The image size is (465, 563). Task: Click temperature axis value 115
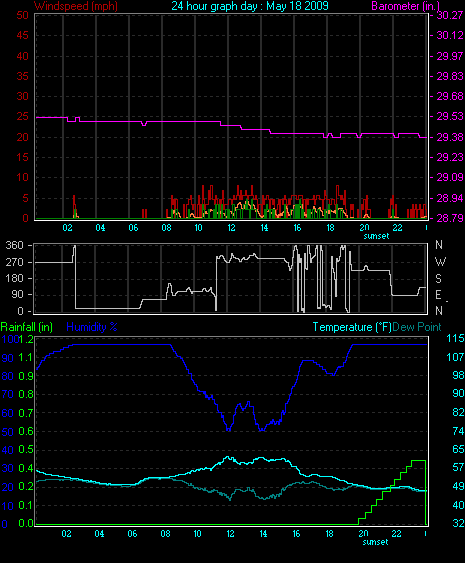click(455, 338)
